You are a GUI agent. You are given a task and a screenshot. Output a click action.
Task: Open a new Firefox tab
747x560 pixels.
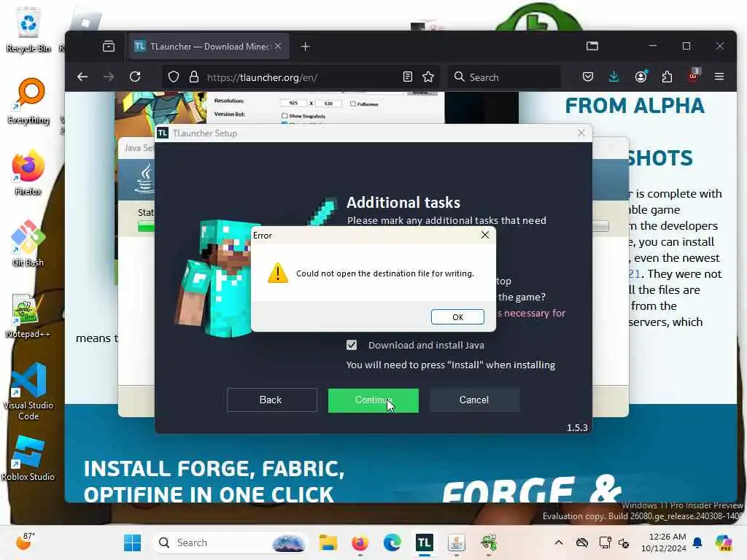click(306, 46)
